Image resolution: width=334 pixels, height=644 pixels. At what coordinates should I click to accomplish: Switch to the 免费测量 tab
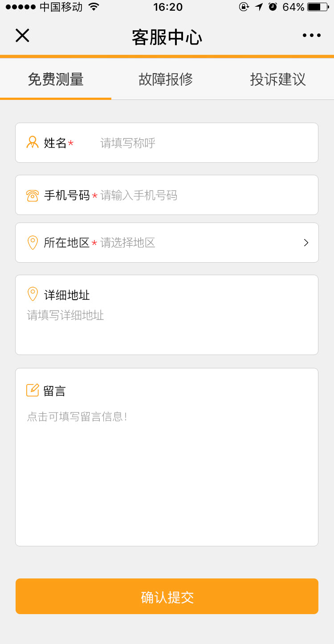(x=56, y=79)
